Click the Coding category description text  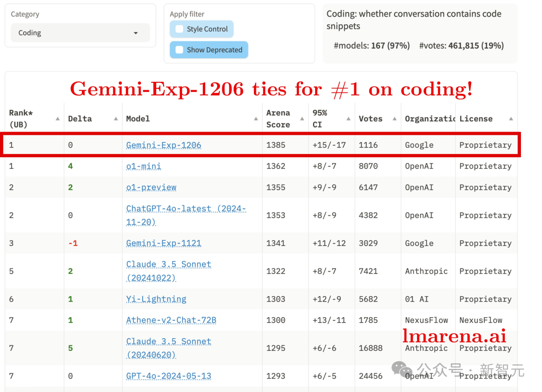point(414,20)
